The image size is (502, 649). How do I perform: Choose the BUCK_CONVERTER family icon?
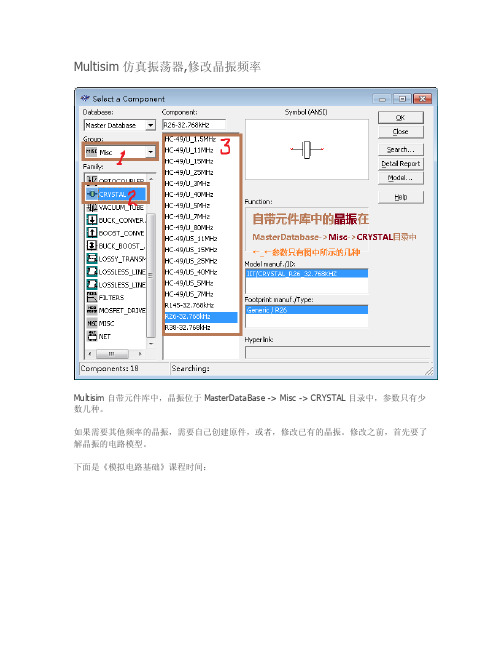coord(92,220)
